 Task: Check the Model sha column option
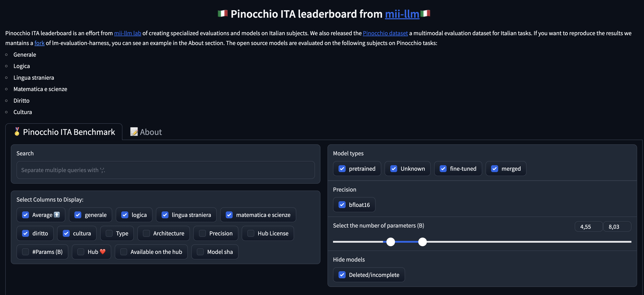click(x=200, y=252)
